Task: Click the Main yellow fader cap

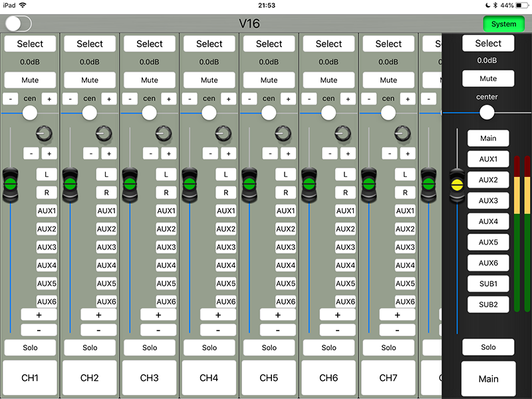Action: 457,185
